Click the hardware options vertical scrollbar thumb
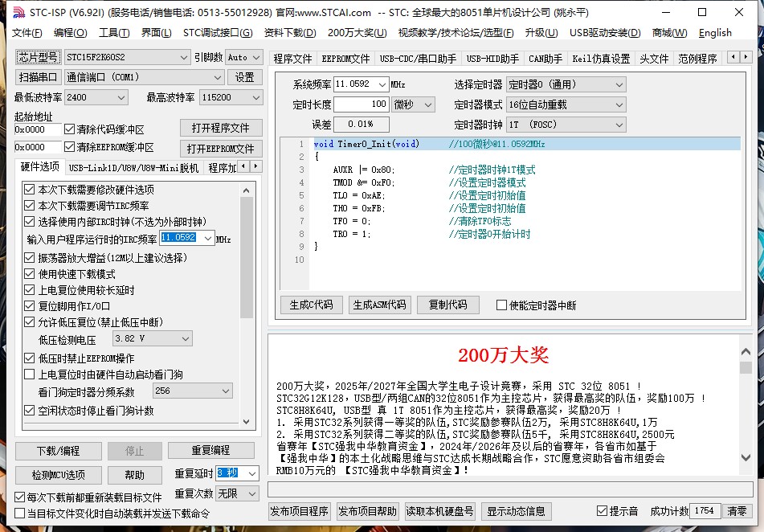The width and height of the screenshot is (764, 532). pos(247,257)
